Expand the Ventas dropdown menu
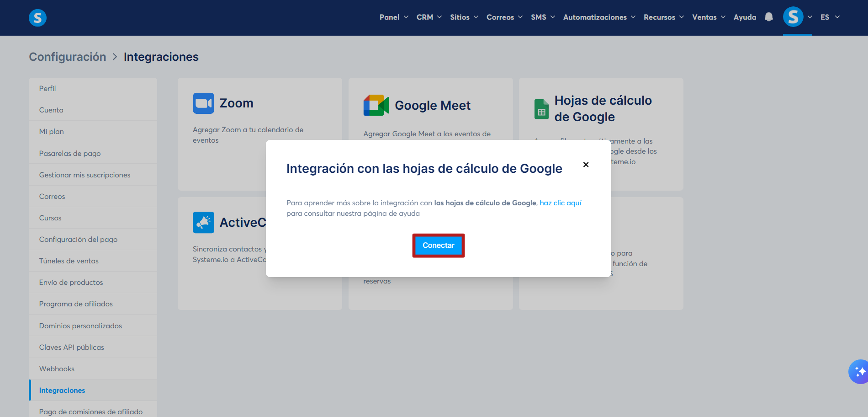The height and width of the screenshot is (417, 868). [x=709, y=17]
